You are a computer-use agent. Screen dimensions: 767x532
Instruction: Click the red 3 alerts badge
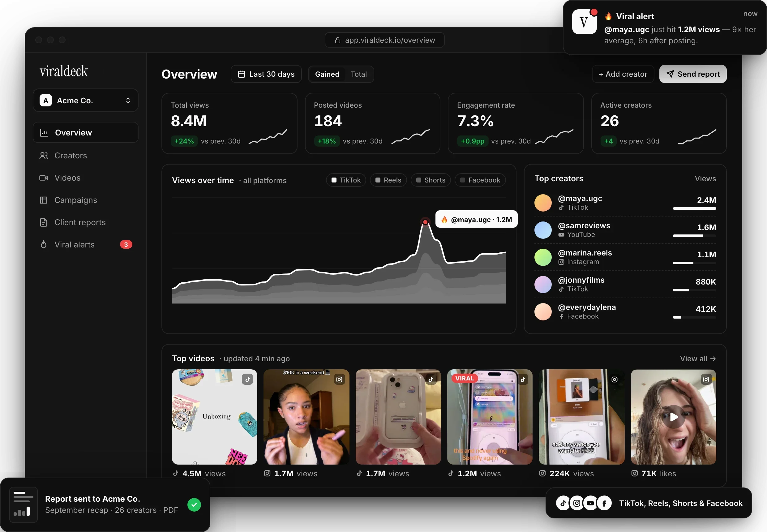tap(126, 245)
